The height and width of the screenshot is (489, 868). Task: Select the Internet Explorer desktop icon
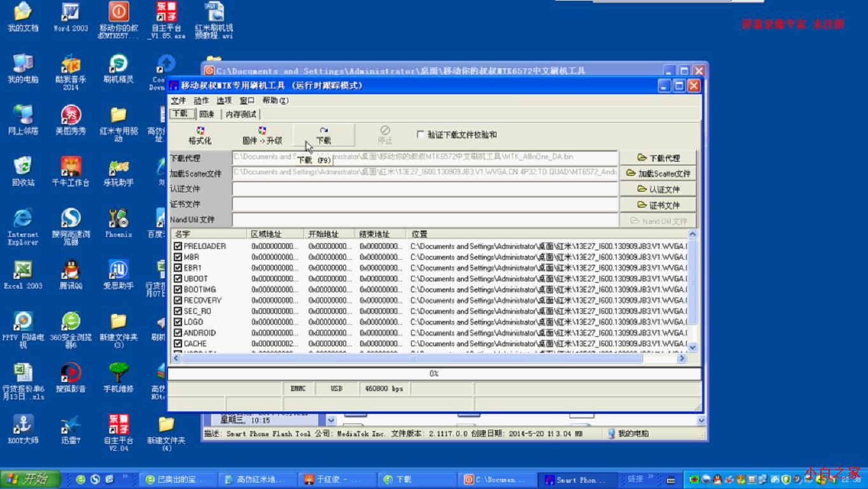click(x=23, y=227)
